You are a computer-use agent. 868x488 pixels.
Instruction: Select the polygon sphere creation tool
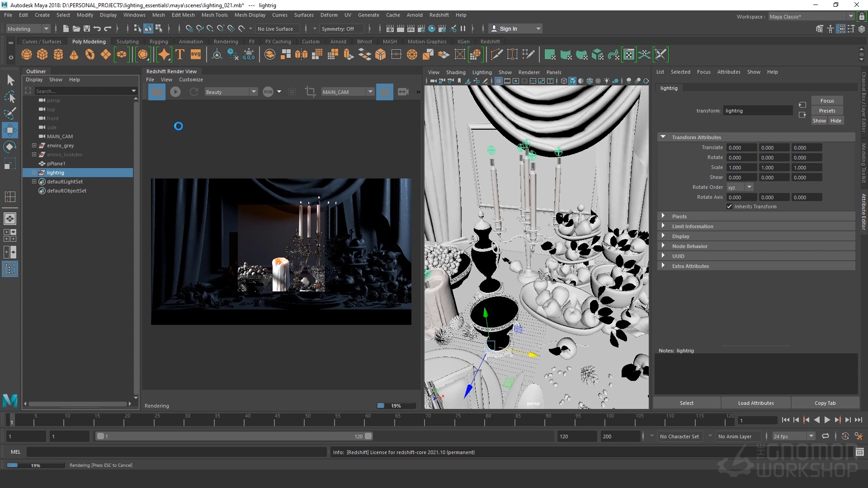point(26,54)
